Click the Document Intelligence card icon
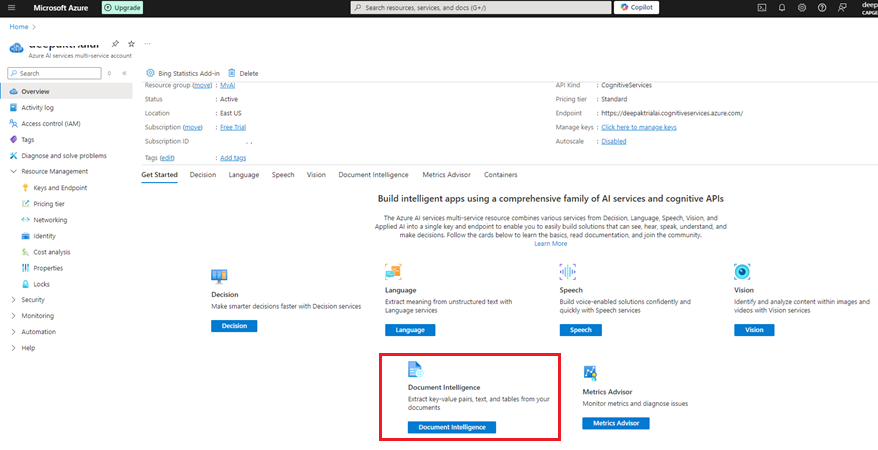 (415, 369)
